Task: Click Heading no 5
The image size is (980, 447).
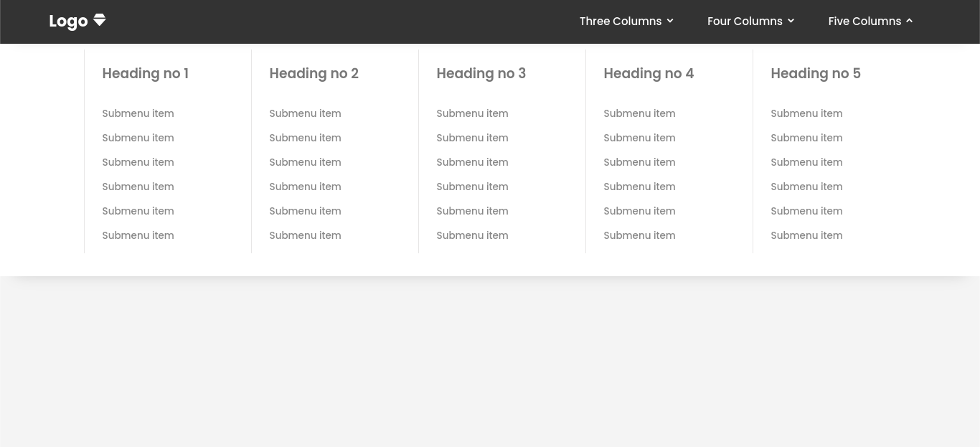Action: (x=816, y=73)
